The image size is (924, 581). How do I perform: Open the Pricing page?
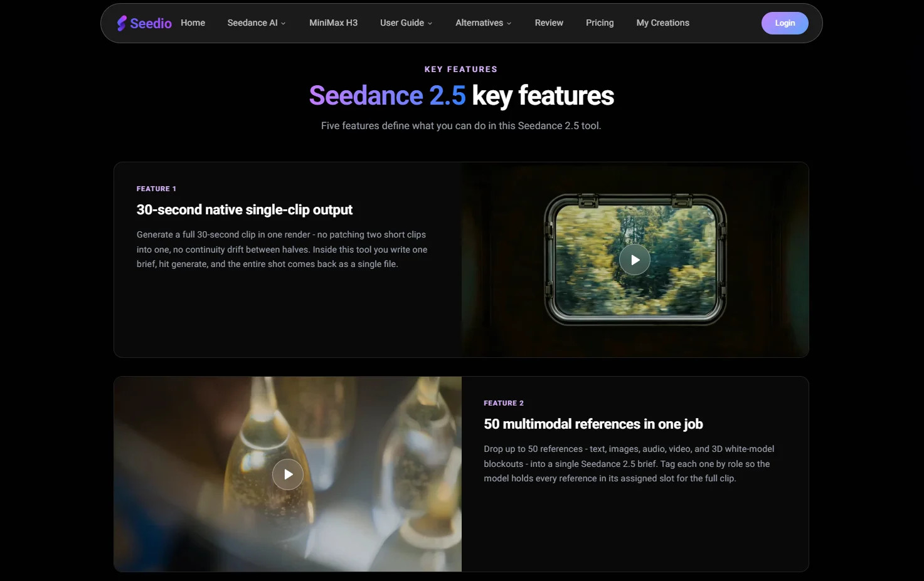(x=600, y=23)
